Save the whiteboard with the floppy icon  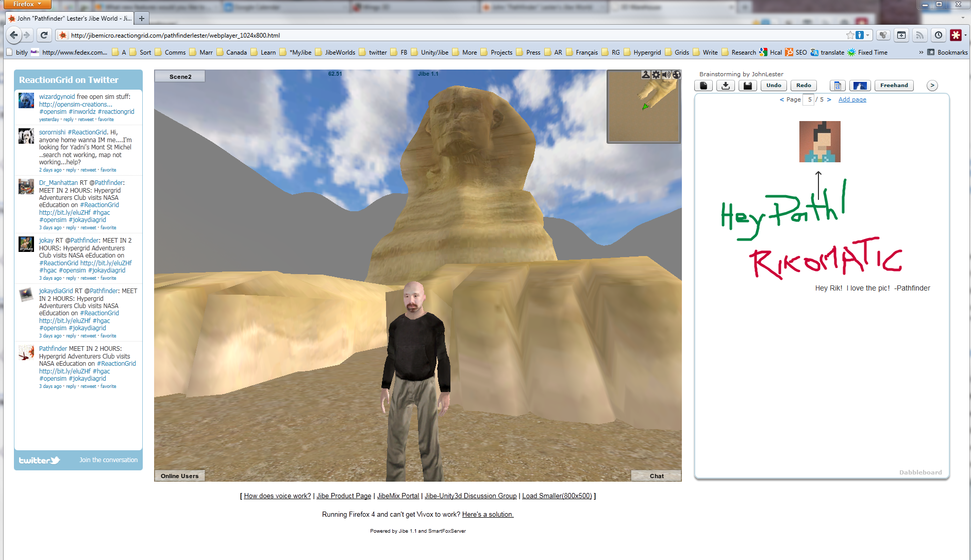point(747,86)
